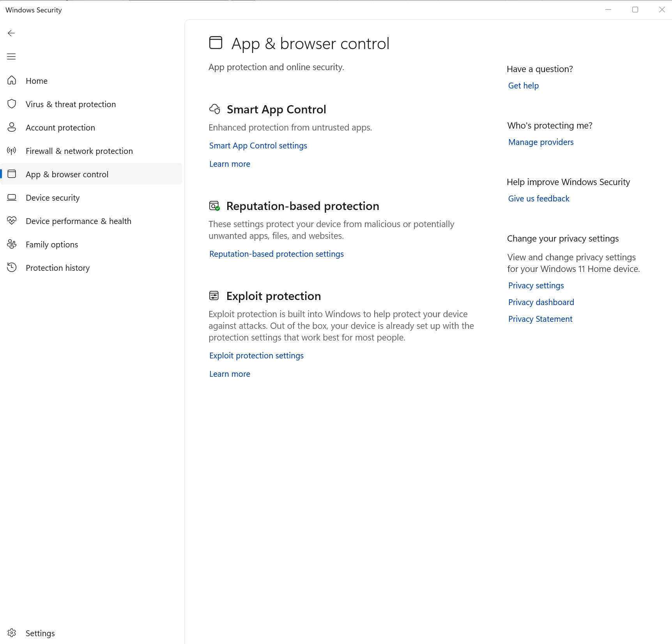Click the Home house icon
The height and width of the screenshot is (644, 672).
(x=12, y=80)
